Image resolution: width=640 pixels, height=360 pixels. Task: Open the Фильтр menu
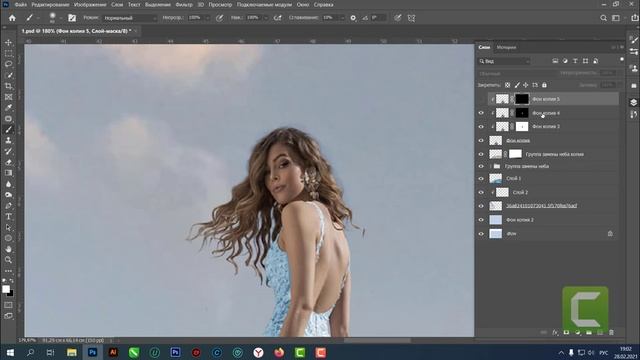pyautogui.click(x=184, y=5)
